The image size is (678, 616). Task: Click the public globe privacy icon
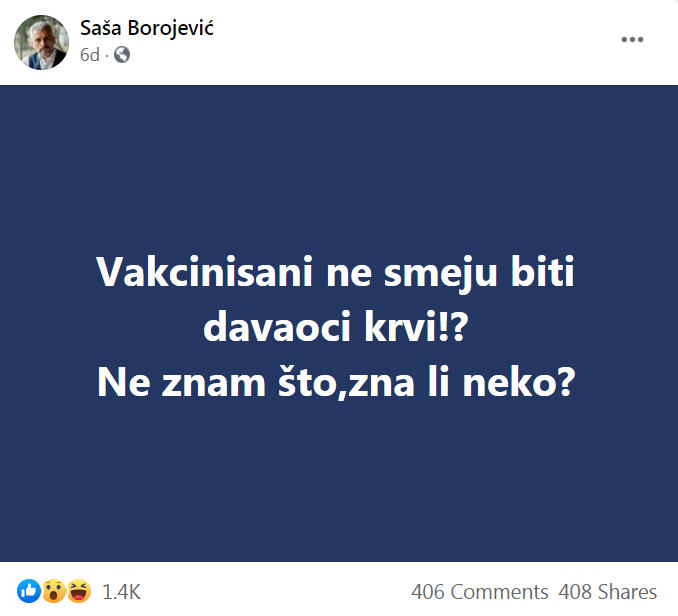pos(122,56)
